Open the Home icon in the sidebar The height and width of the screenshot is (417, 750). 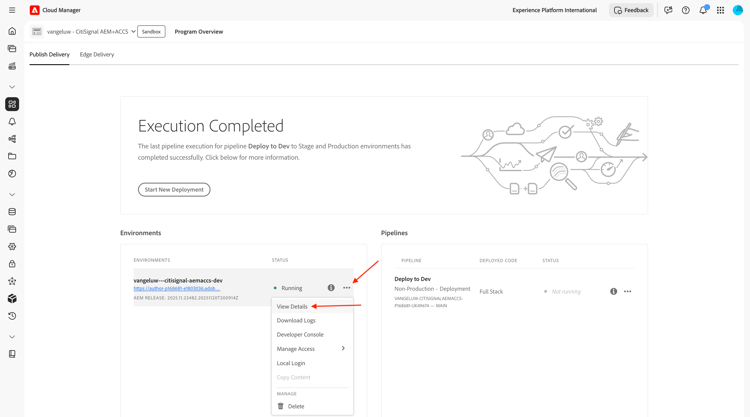[x=12, y=31]
